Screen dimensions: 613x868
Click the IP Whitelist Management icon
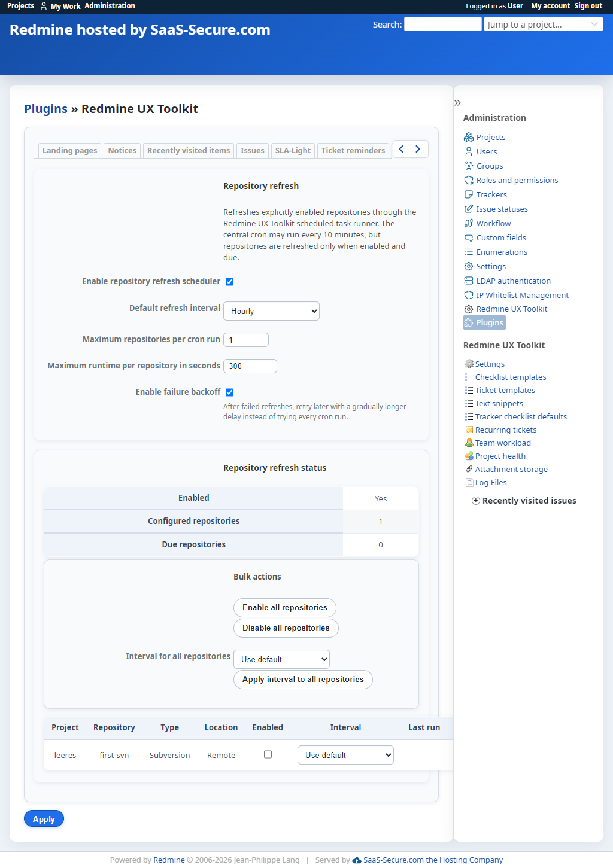[x=469, y=295]
